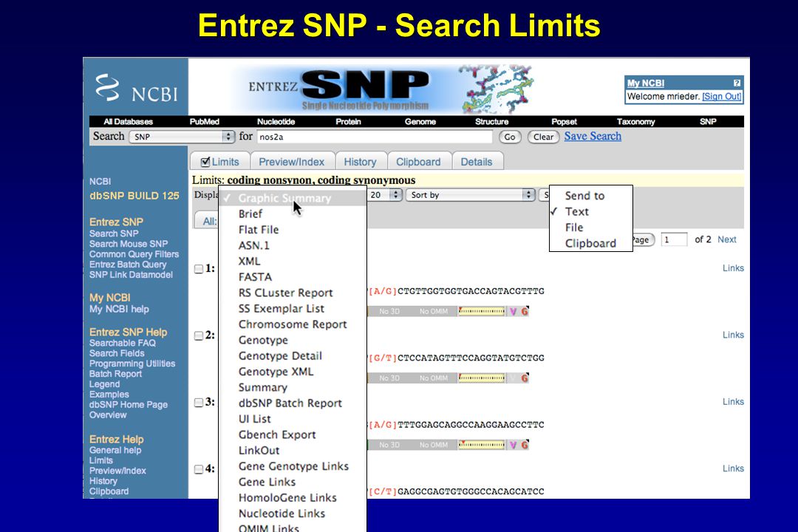Viewport: 798px width, 532px height.
Task: Open dbSNP Home Page sidebar link
Action: (129, 405)
